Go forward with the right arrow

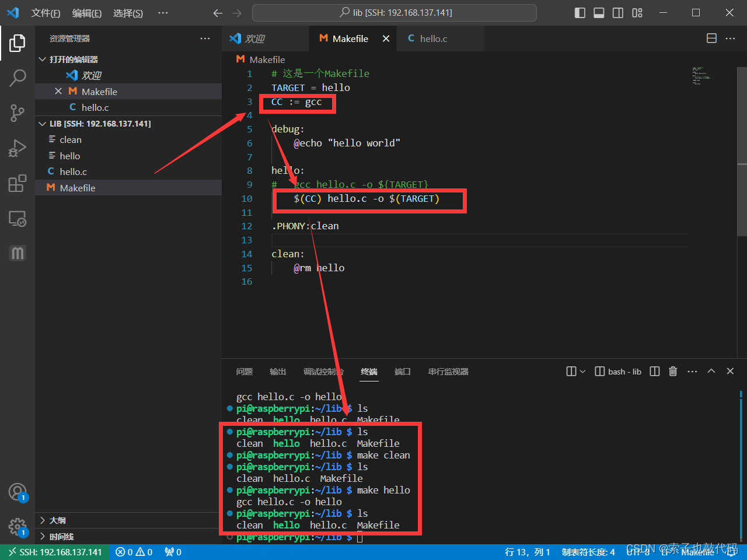[236, 13]
